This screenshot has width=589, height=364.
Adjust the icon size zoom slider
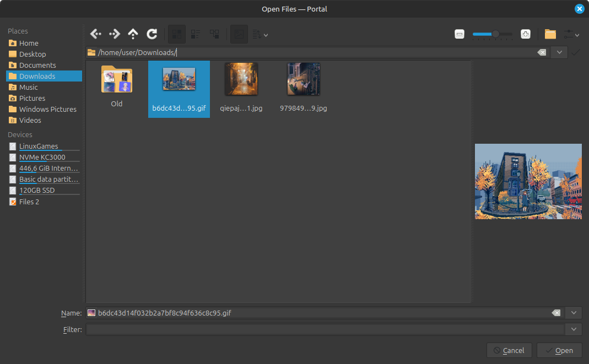coord(492,34)
